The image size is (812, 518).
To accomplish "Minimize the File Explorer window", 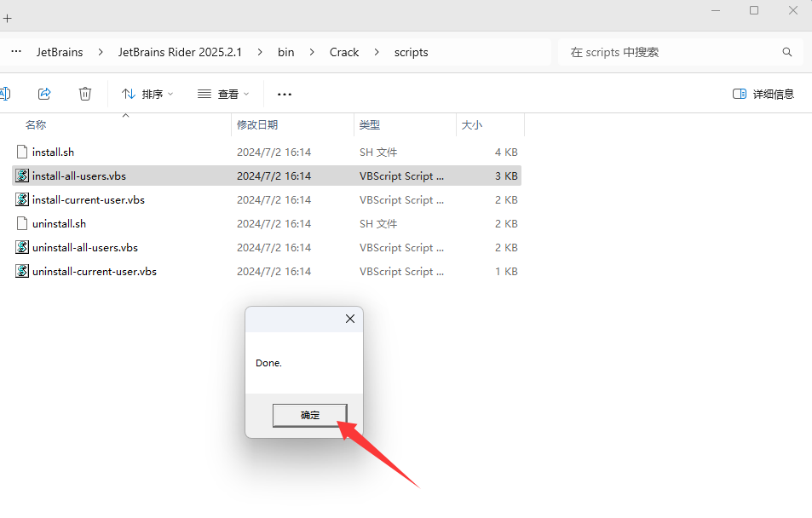I will 716,10.
